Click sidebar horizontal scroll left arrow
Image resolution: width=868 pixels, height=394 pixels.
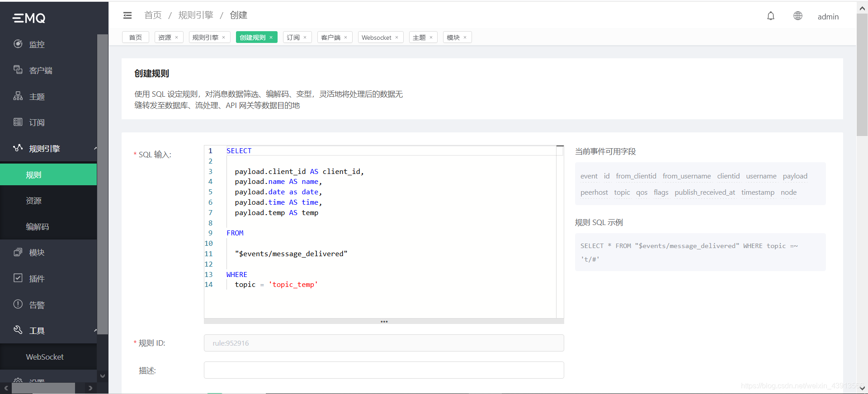point(6,388)
